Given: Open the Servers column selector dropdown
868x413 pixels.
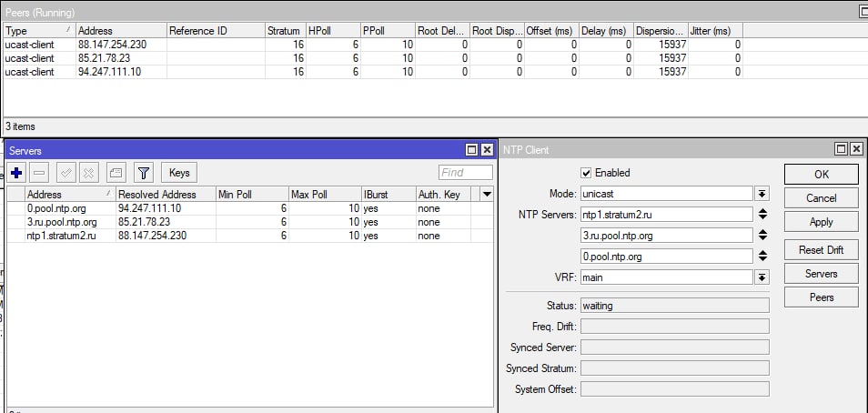Looking at the screenshot, I should (487, 195).
